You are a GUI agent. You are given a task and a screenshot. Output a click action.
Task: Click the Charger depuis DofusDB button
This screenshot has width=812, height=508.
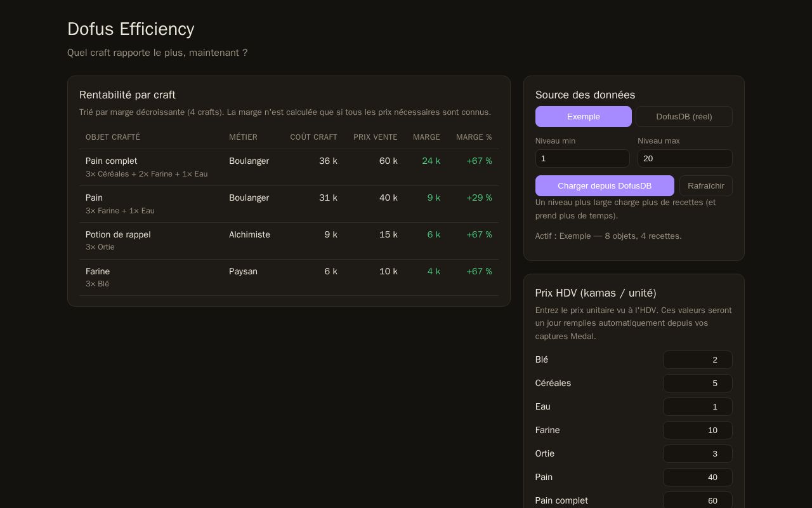605,185
